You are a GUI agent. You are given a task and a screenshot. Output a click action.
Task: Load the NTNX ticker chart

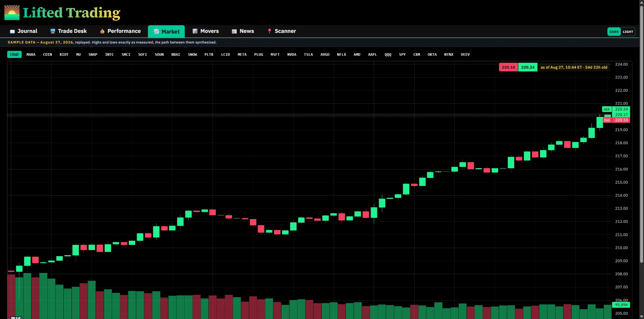coord(449,54)
